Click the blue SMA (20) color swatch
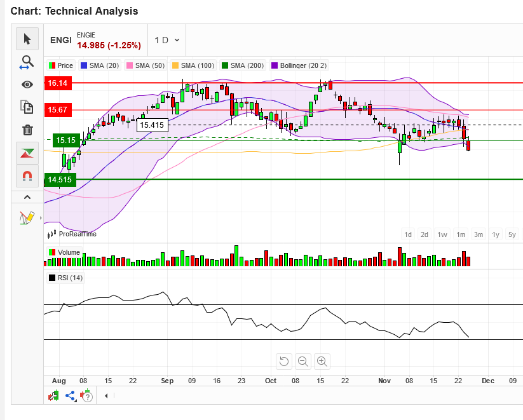 [84, 65]
